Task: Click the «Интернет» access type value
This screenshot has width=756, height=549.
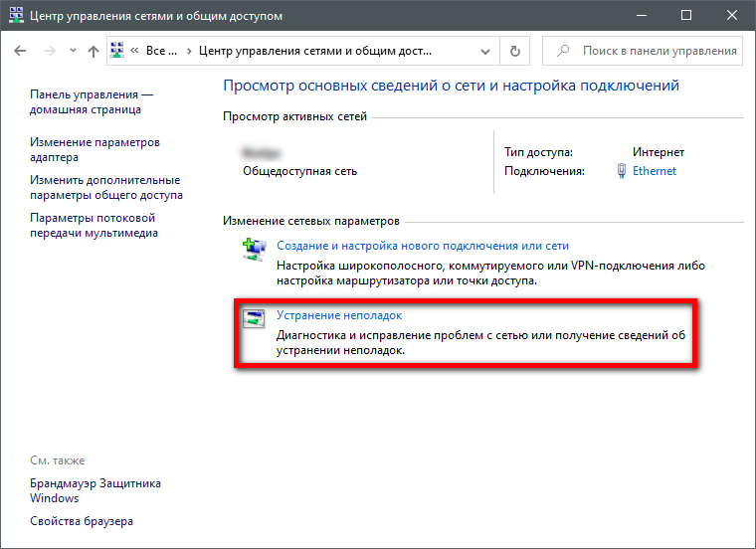Action: pyautogui.click(x=659, y=152)
